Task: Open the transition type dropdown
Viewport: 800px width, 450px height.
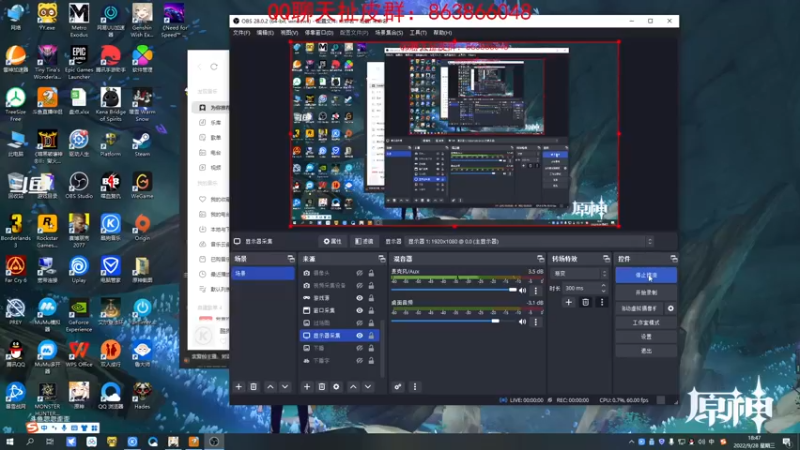Action: pyautogui.click(x=579, y=273)
